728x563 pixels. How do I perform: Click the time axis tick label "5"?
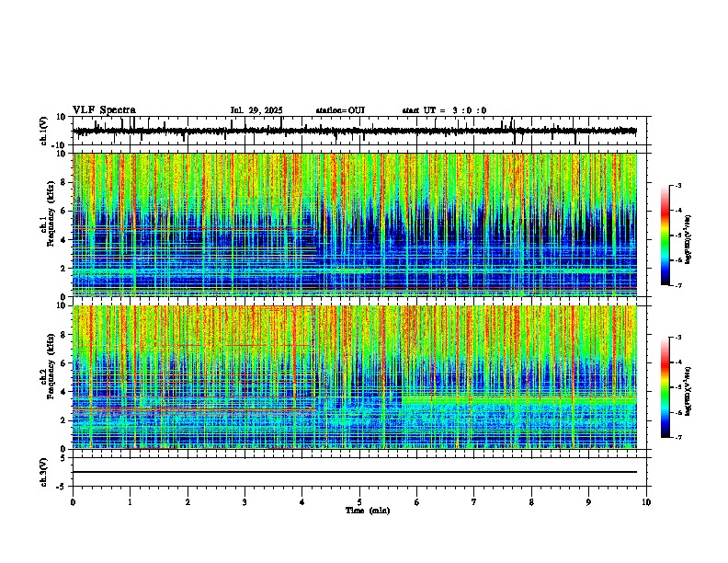point(359,502)
